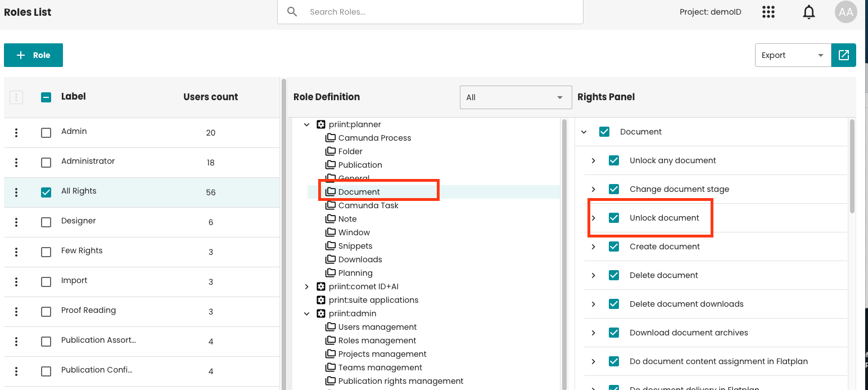Screen dimensions: 868x390
Task: Click the AA user avatar
Action: tap(846, 12)
